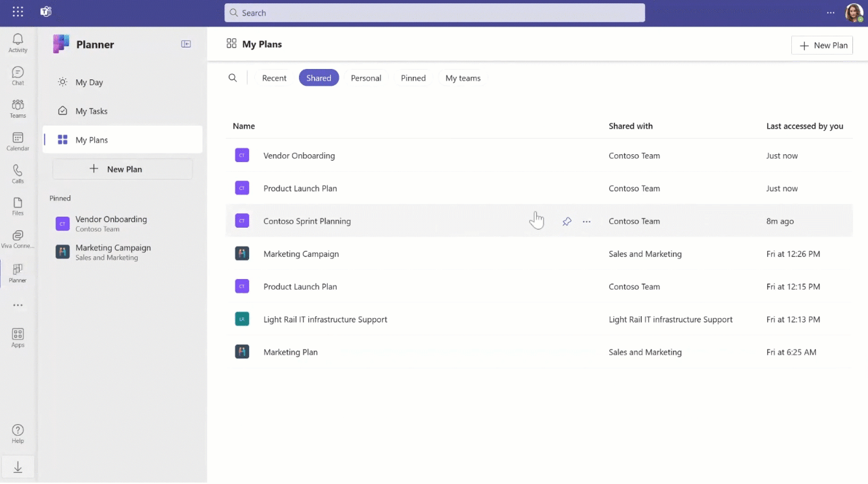Click My Plans page heading
Image resolution: width=868 pixels, height=484 pixels.
tap(262, 44)
